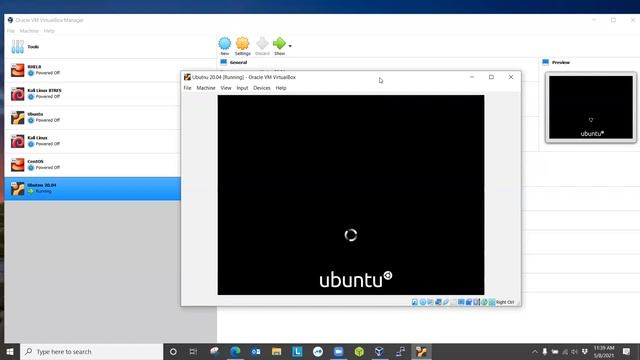The height and width of the screenshot is (360, 640).
Task: Open Cortana from the taskbar circle icon
Action: point(173,351)
